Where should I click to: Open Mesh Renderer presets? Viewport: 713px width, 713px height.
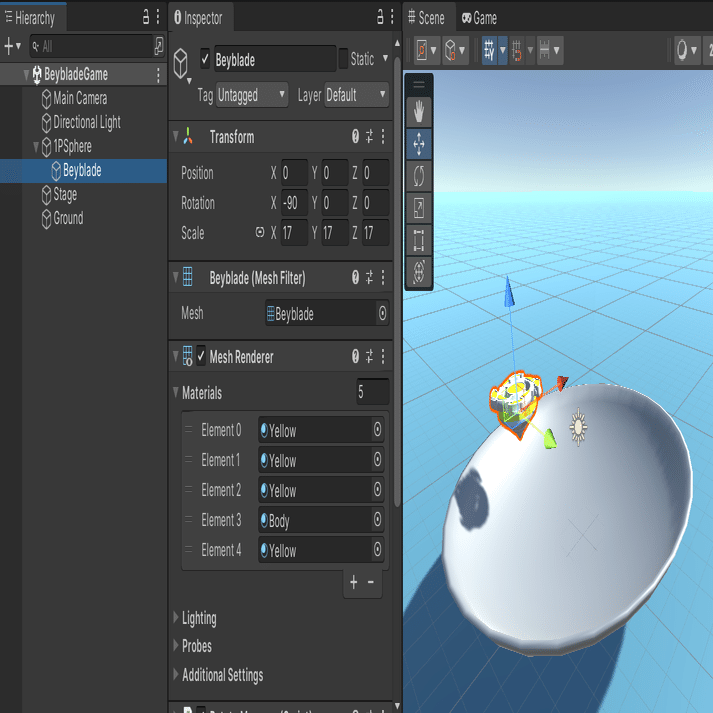coord(369,356)
